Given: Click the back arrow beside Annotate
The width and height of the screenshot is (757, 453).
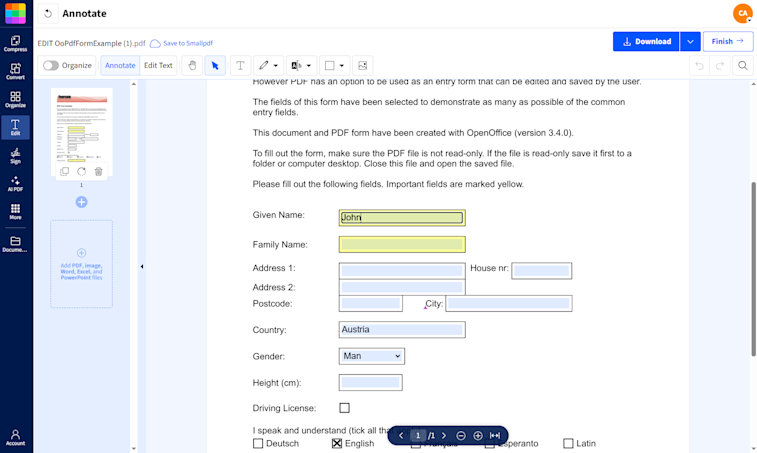Looking at the screenshot, I should [x=48, y=14].
